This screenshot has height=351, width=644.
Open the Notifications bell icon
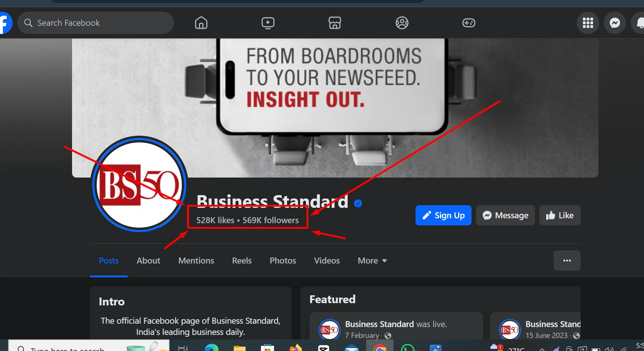[638, 23]
